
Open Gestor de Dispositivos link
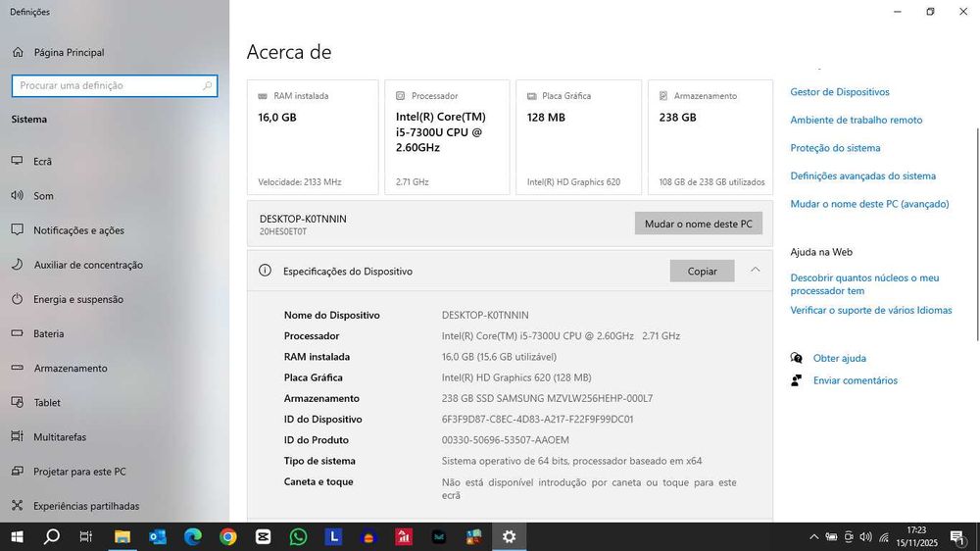click(x=840, y=92)
